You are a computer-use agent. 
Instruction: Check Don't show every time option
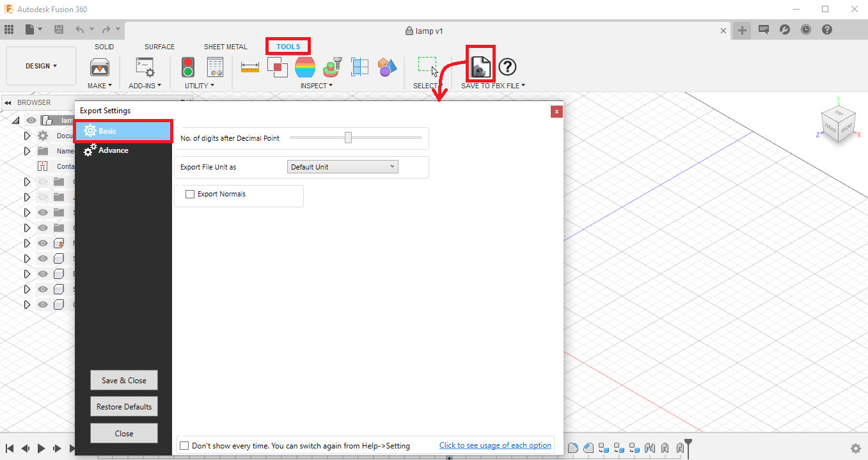(184, 446)
